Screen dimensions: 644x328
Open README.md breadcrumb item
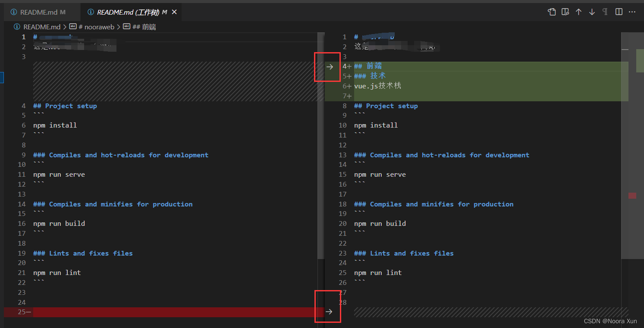pyautogui.click(x=42, y=27)
